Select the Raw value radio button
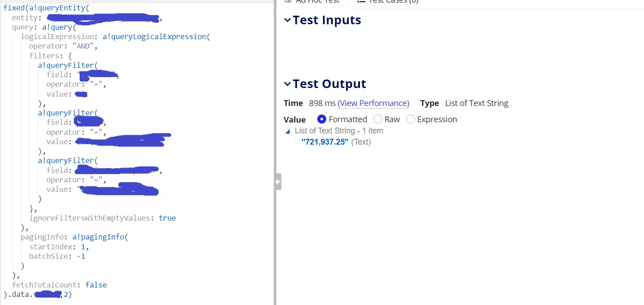644x305 pixels. coord(377,119)
